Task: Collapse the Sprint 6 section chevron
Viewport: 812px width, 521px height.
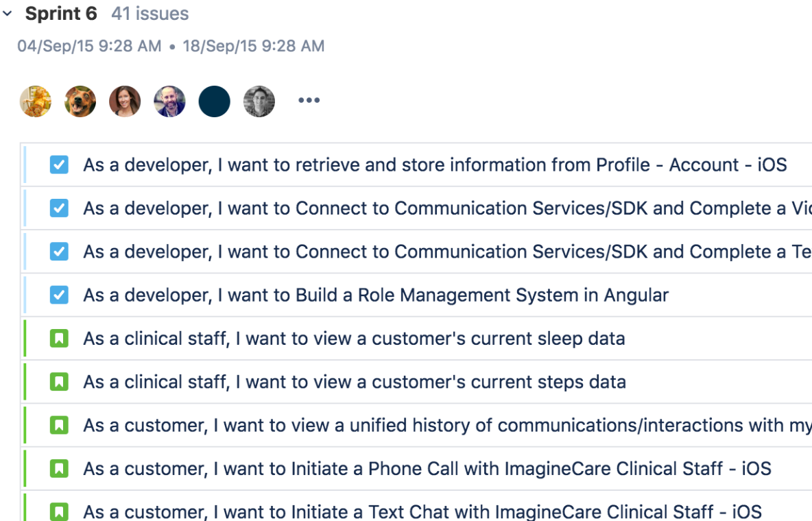Action: tap(8, 14)
